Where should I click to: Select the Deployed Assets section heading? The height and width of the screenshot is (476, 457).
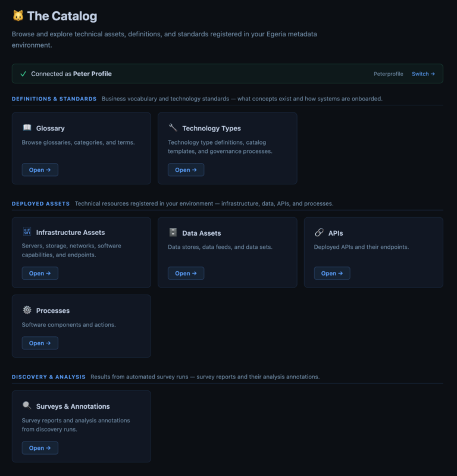click(40, 203)
